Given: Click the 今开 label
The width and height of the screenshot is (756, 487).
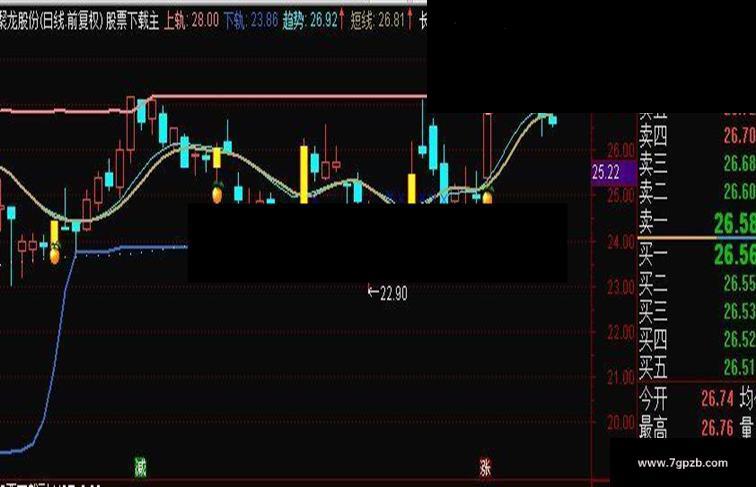Looking at the screenshot, I should (x=653, y=399).
